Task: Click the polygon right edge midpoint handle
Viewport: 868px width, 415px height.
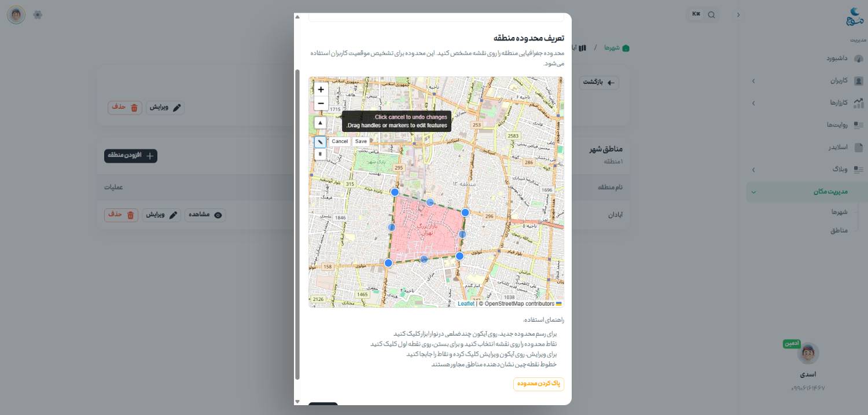Action: (x=462, y=234)
